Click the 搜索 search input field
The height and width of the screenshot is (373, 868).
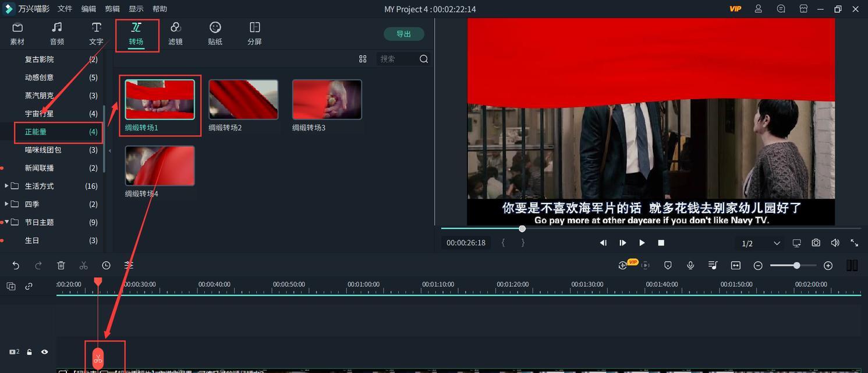[397, 59]
